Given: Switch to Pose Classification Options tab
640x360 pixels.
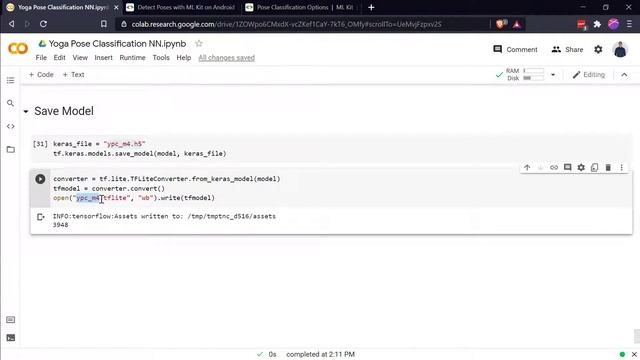Looking at the screenshot, I should (301, 7).
